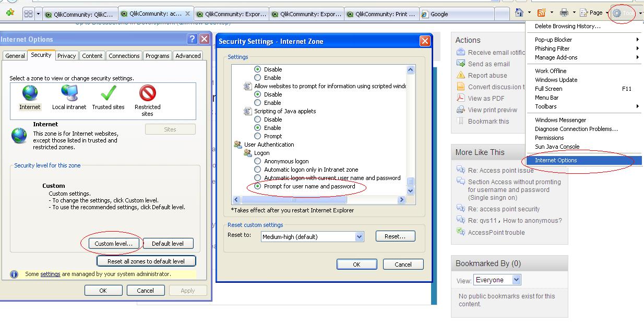The height and width of the screenshot is (324, 644).
Task: Click the Custom level... button
Action: [114, 244]
